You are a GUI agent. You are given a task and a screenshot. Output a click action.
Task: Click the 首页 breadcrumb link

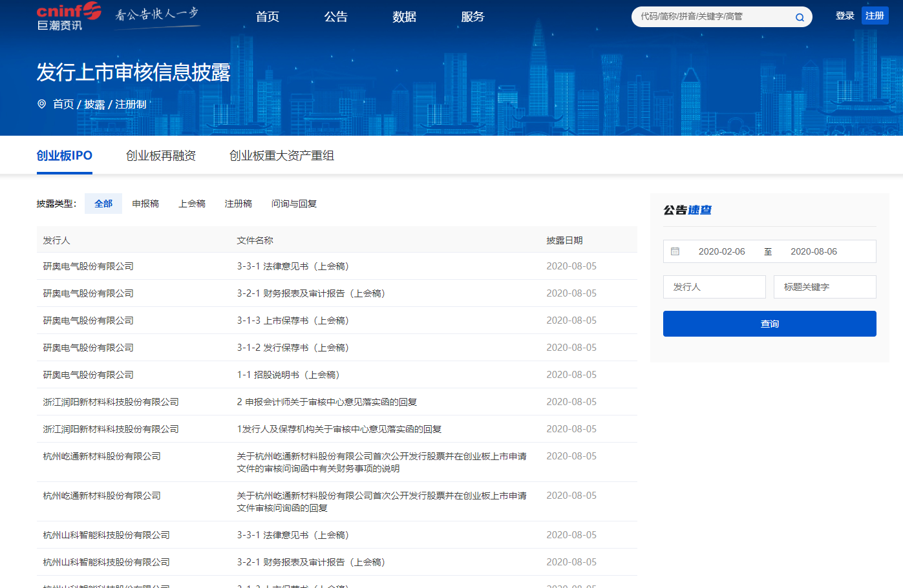(63, 104)
